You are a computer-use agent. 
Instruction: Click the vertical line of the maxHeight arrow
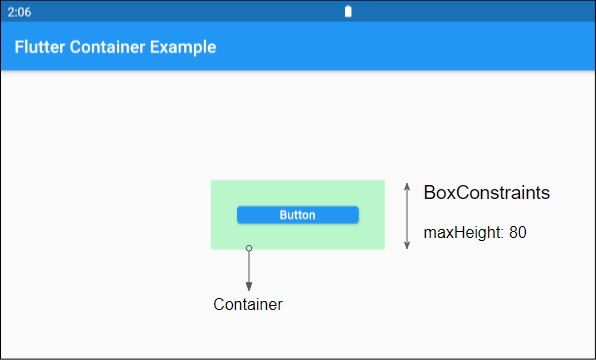[407, 216]
